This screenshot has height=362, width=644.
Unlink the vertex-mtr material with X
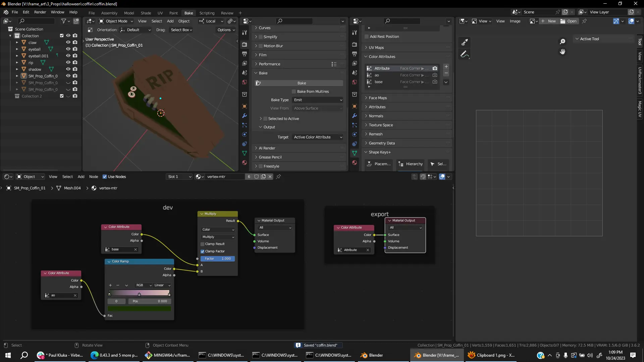point(270,177)
